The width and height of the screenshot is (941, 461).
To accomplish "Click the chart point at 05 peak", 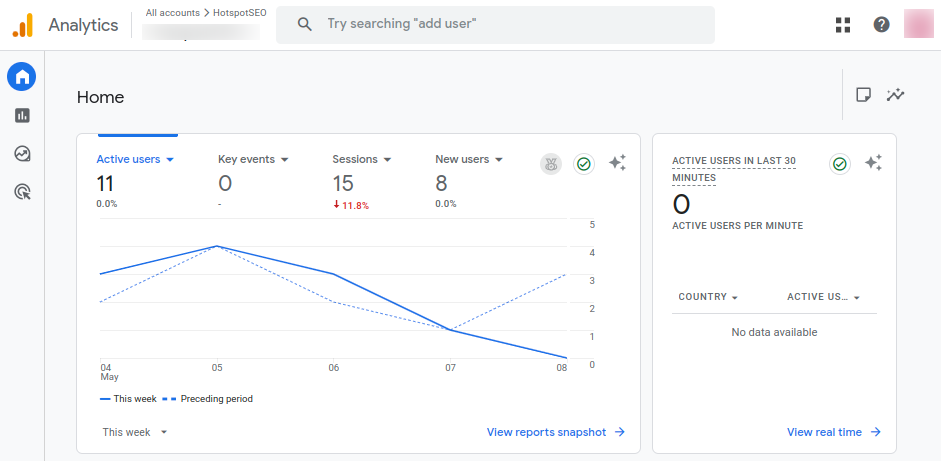I will [217, 246].
